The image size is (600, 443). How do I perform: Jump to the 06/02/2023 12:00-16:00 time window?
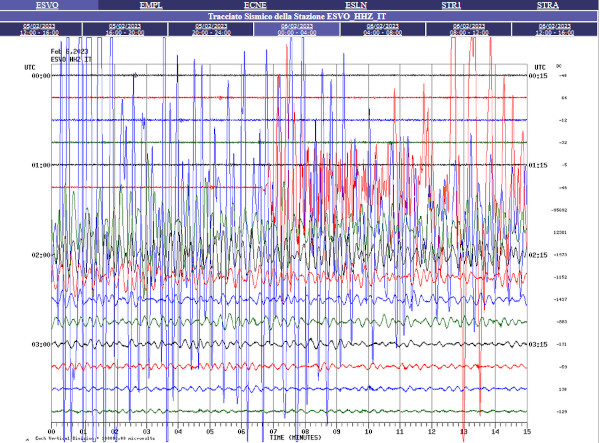[553, 30]
